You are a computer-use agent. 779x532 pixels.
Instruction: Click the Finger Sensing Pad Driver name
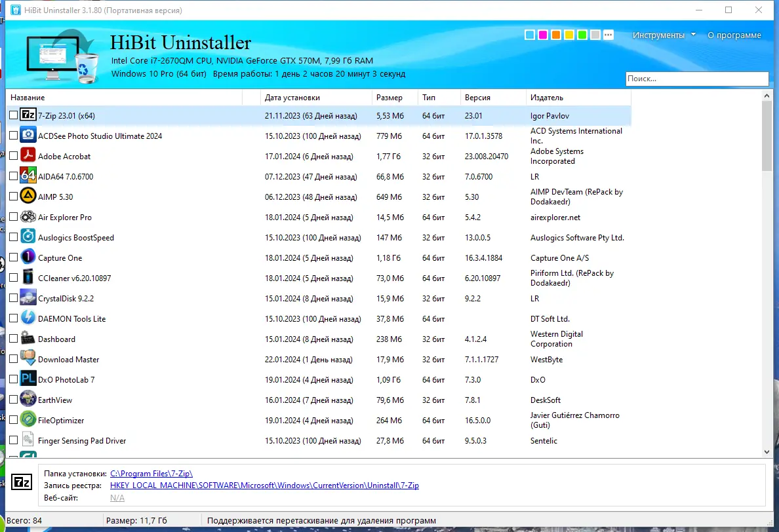pos(82,441)
